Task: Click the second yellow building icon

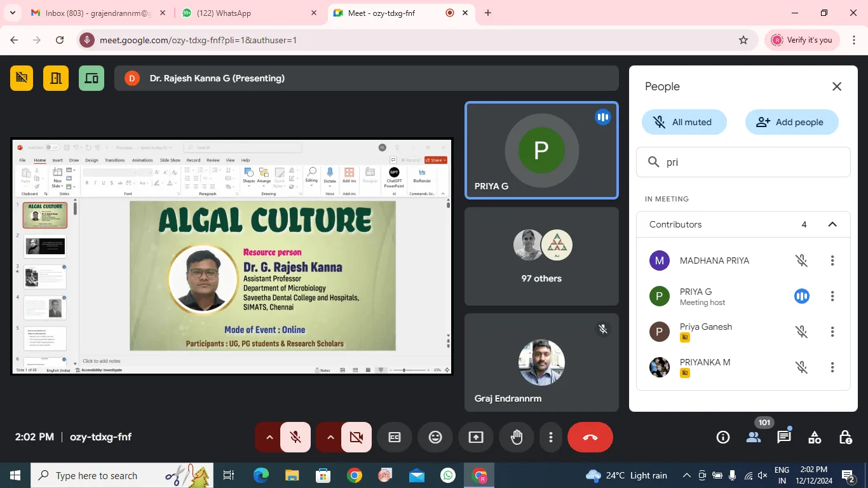Action: click(56, 78)
